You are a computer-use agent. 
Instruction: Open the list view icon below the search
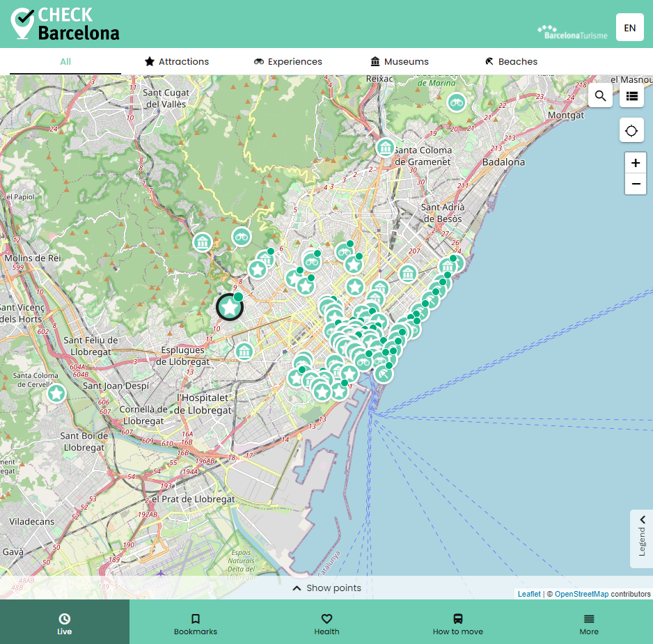click(x=631, y=95)
